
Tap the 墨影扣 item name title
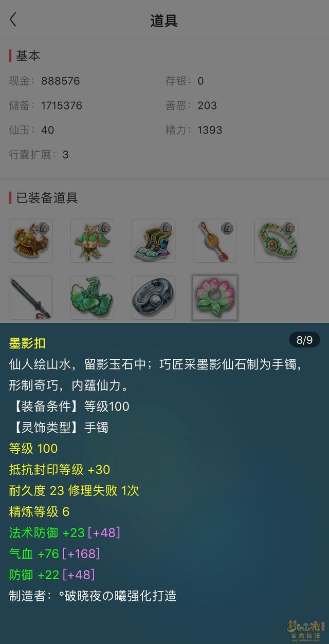(27, 343)
